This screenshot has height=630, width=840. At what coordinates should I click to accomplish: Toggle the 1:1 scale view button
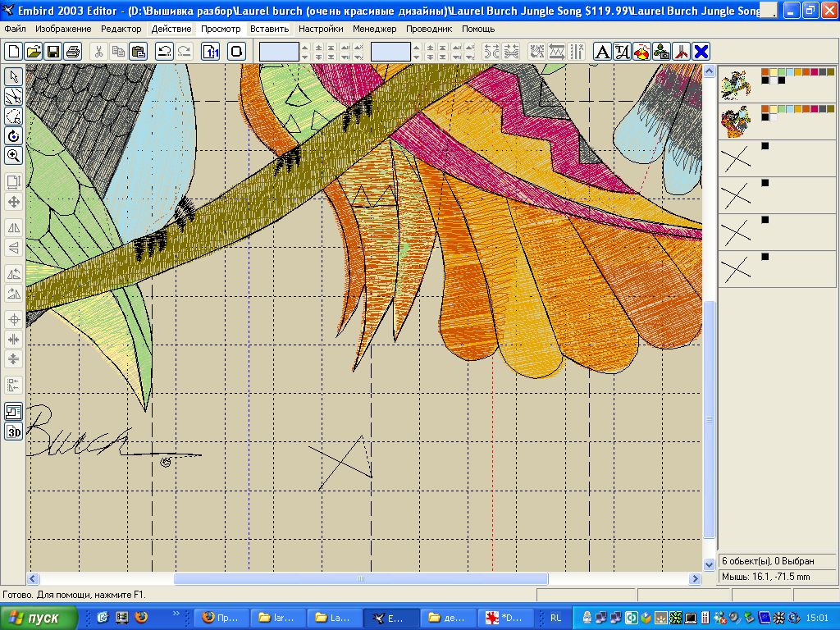click(x=211, y=52)
